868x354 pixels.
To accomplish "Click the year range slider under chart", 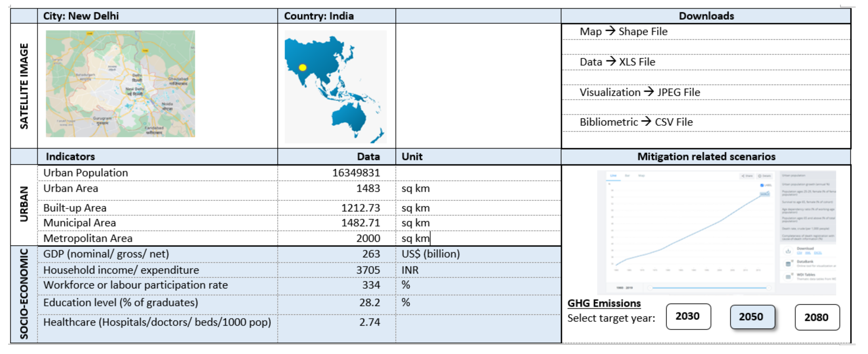I will [709, 288].
